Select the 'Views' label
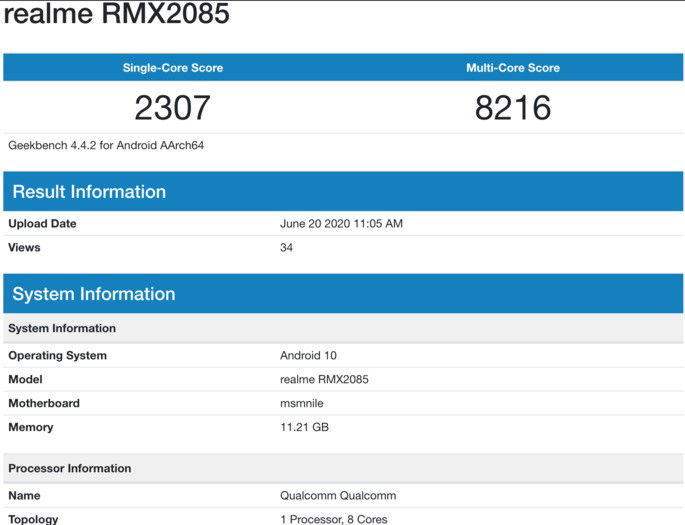Screen dimensions: 685x525 [24, 248]
